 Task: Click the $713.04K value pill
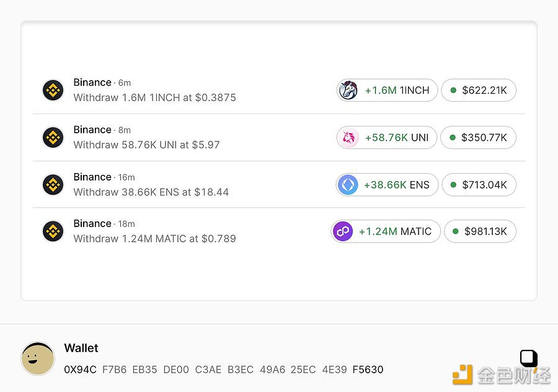pos(479,185)
